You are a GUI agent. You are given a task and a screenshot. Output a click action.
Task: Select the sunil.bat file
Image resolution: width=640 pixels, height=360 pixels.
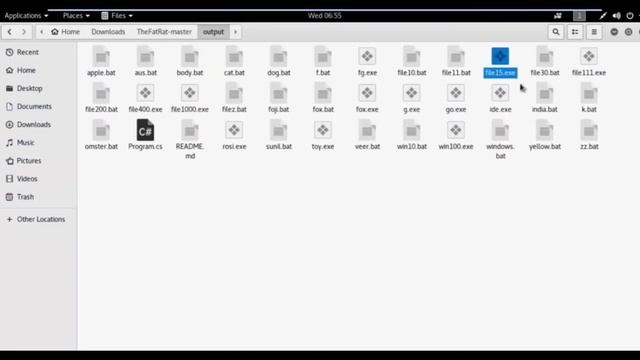tap(279, 130)
